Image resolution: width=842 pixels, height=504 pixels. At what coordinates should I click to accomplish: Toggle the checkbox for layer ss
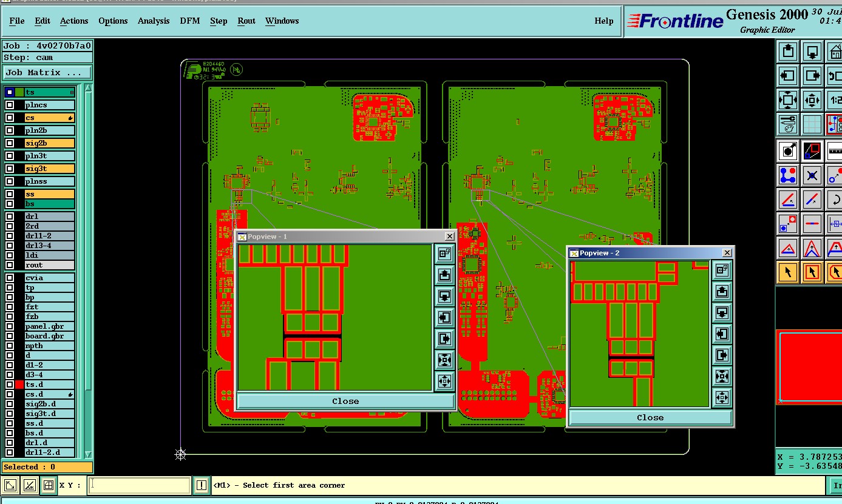click(9, 194)
